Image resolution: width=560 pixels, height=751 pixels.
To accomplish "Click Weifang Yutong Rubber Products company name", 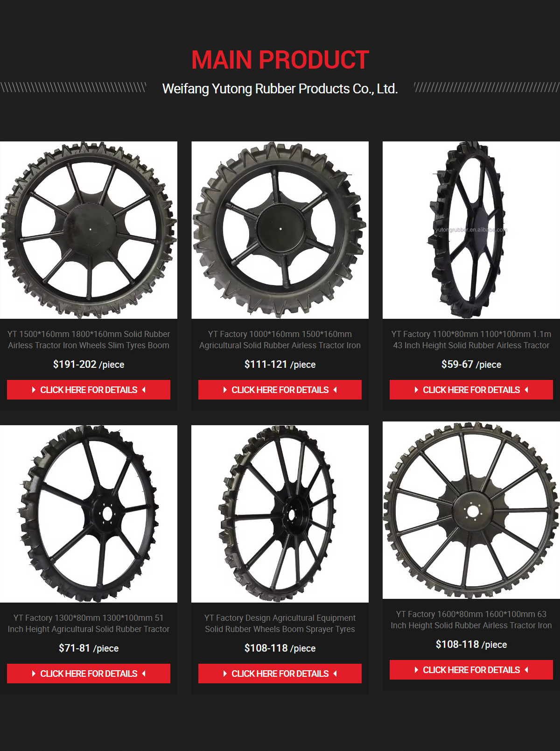I will click(x=280, y=89).
